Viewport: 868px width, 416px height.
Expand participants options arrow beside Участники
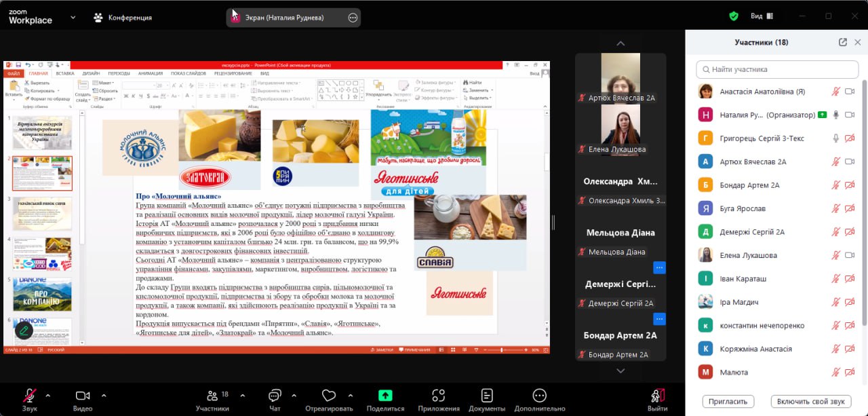pos(243,395)
